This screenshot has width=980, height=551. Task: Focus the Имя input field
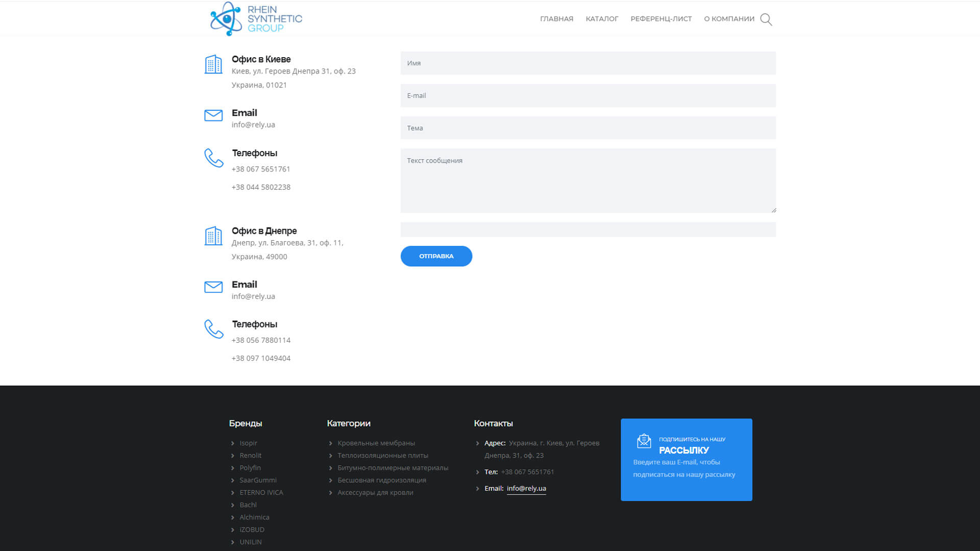[x=588, y=63]
